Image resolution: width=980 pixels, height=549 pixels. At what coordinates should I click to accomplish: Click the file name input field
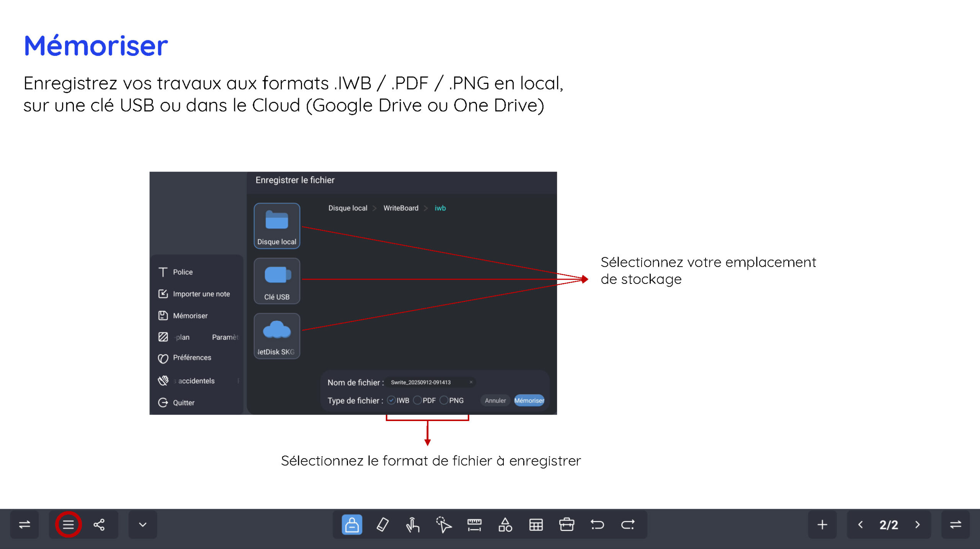431,382
